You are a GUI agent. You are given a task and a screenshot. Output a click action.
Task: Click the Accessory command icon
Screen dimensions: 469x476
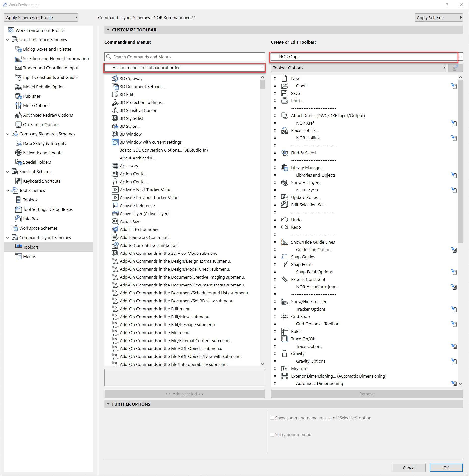pos(115,166)
